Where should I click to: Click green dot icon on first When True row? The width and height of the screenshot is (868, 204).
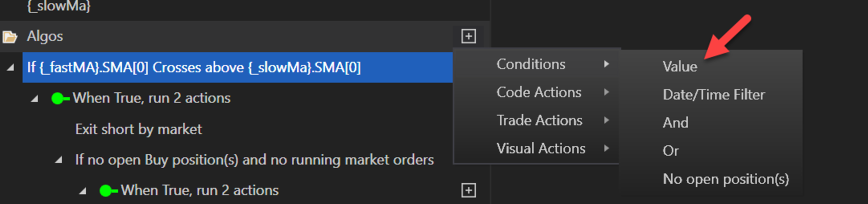click(x=58, y=98)
